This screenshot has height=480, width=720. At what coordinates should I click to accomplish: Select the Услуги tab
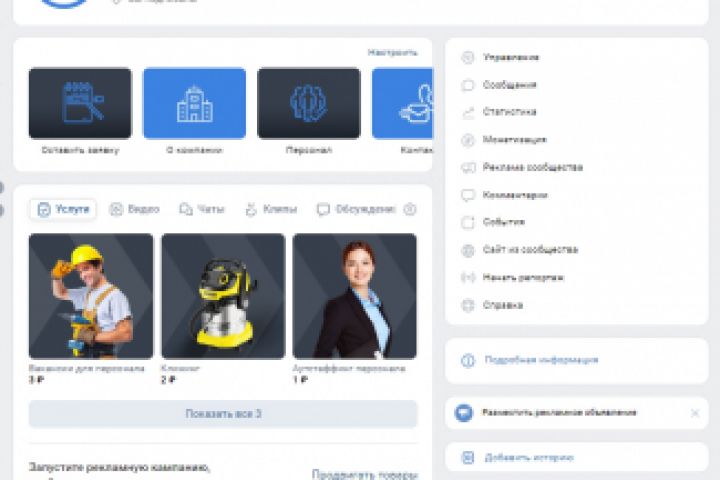tap(63, 209)
